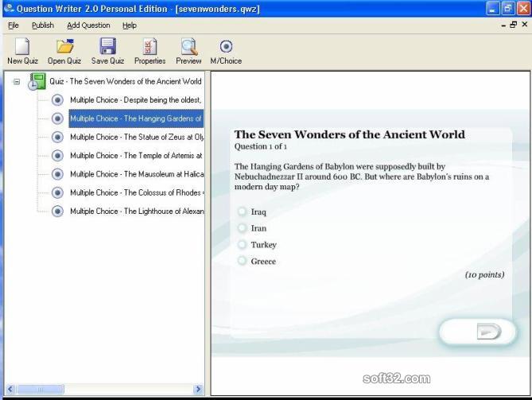Click the icon beside 'The Mausoleum at Halica'
Image resolution: width=532 pixels, height=400 pixels.
click(x=57, y=174)
